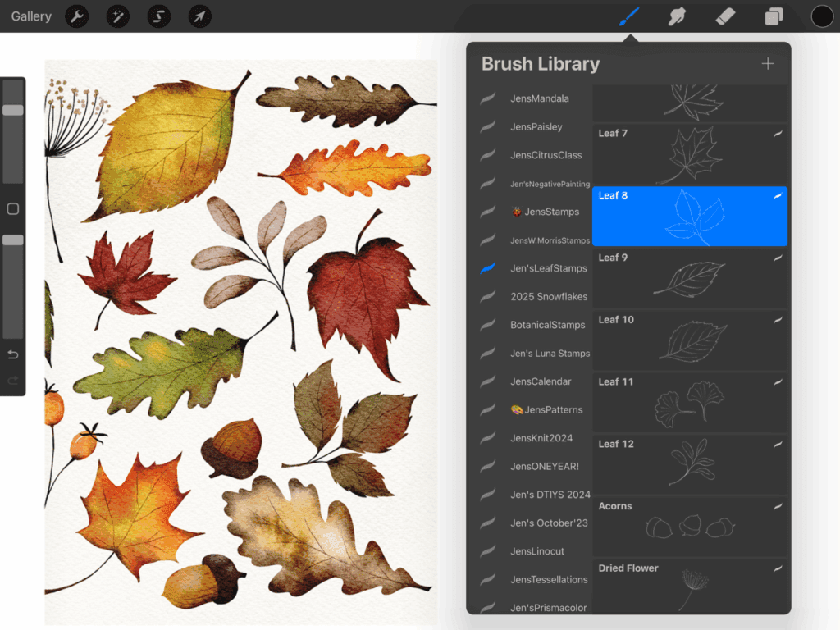
Task: Open the JensONEYEAR! brush set
Action: 545,467
